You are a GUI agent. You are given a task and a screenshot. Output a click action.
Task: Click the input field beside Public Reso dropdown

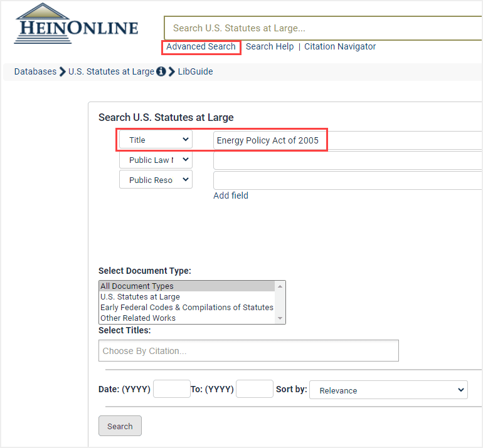pos(348,180)
